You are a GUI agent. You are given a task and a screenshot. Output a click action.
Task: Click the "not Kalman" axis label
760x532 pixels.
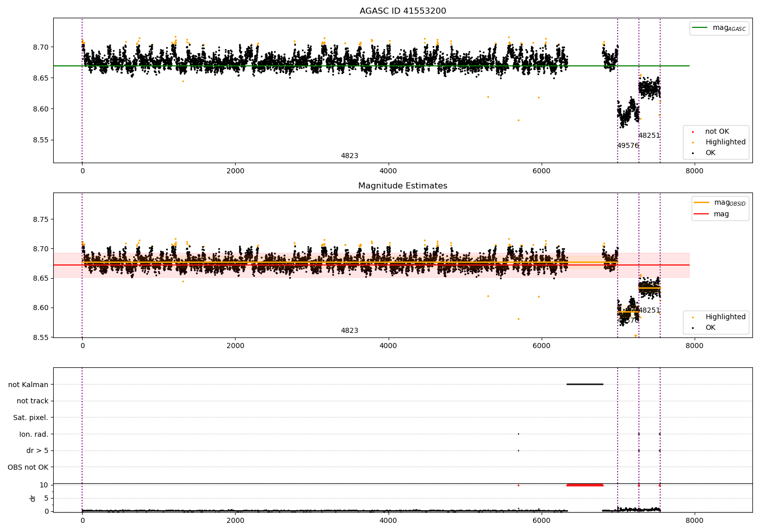(28, 385)
